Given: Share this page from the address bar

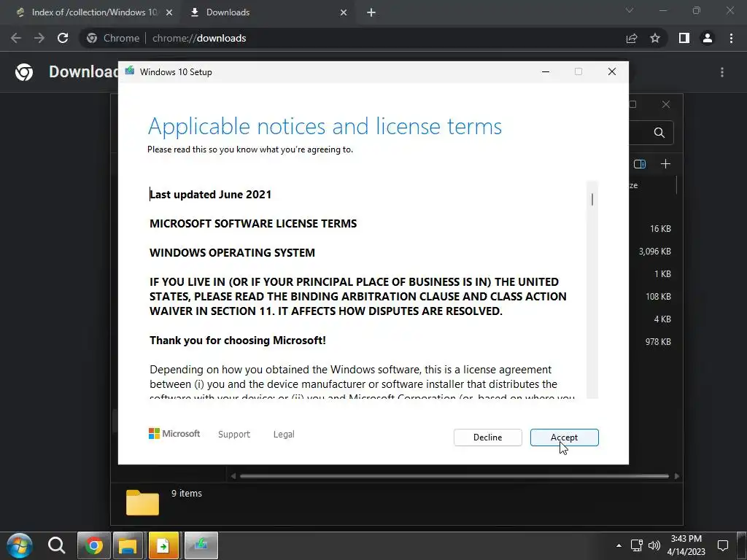Looking at the screenshot, I should [632, 38].
